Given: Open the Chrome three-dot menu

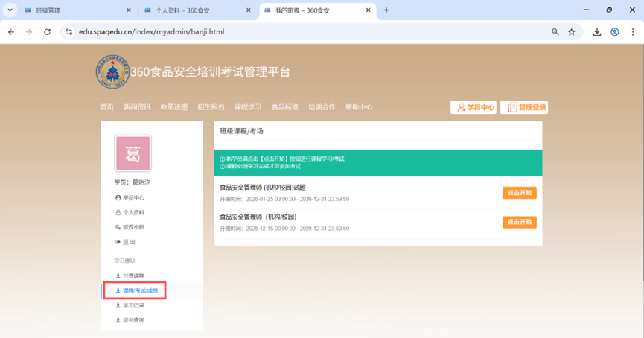Looking at the screenshot, I should point(633,32).
